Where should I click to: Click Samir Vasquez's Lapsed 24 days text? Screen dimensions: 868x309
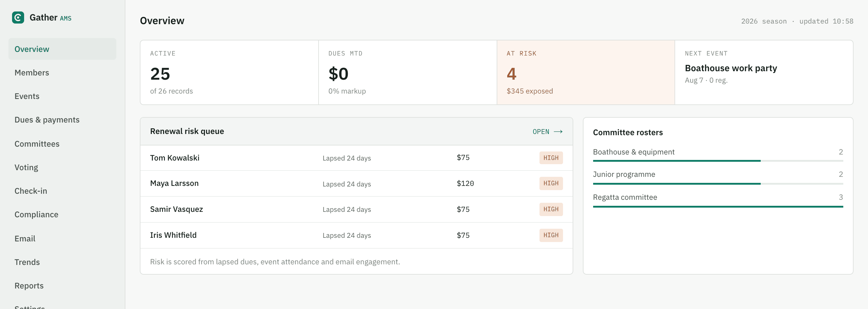(x=347, y=209)
